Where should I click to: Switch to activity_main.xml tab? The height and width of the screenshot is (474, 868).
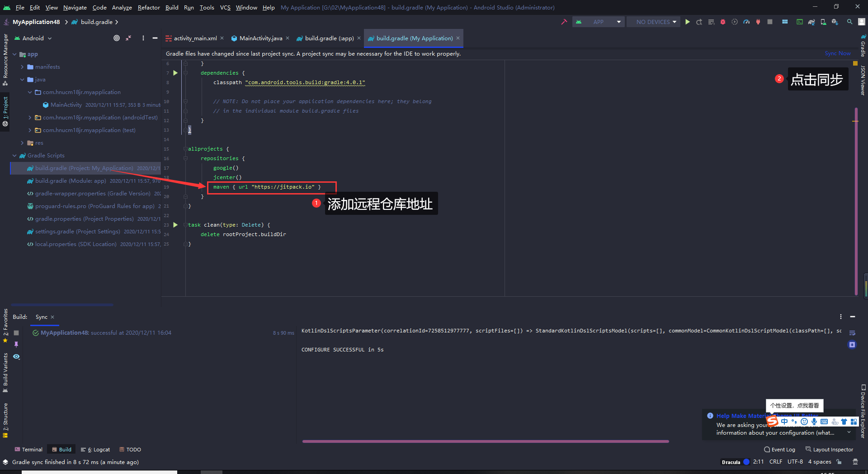[195, 38]
